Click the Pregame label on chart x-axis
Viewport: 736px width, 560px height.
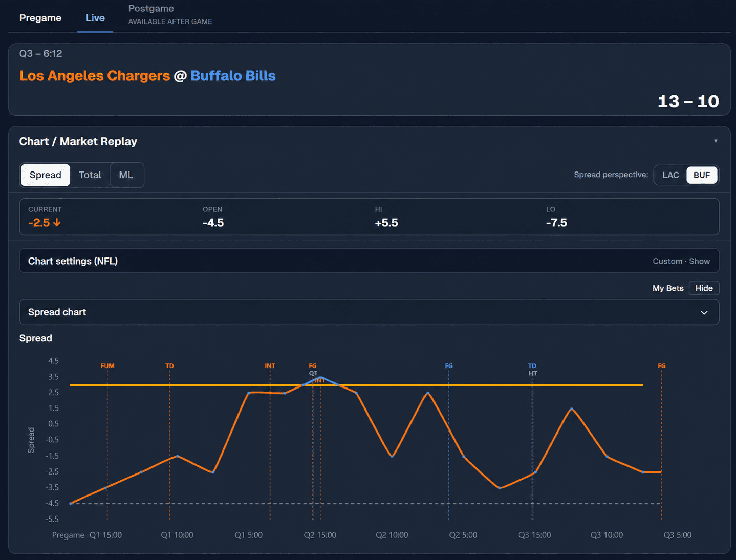[x=68, y=535]
